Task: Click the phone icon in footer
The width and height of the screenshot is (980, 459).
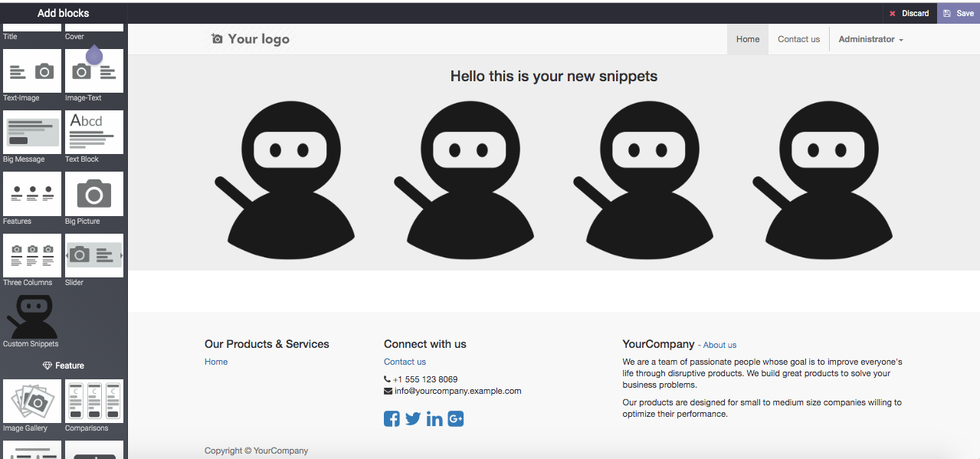Action: coord(388,379)
